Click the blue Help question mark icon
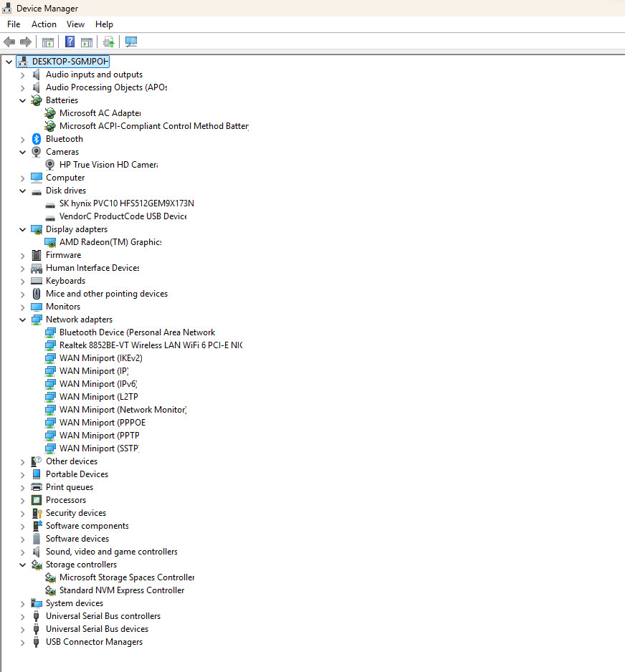Viewport: 625px width, 672px height. point(70,42)
